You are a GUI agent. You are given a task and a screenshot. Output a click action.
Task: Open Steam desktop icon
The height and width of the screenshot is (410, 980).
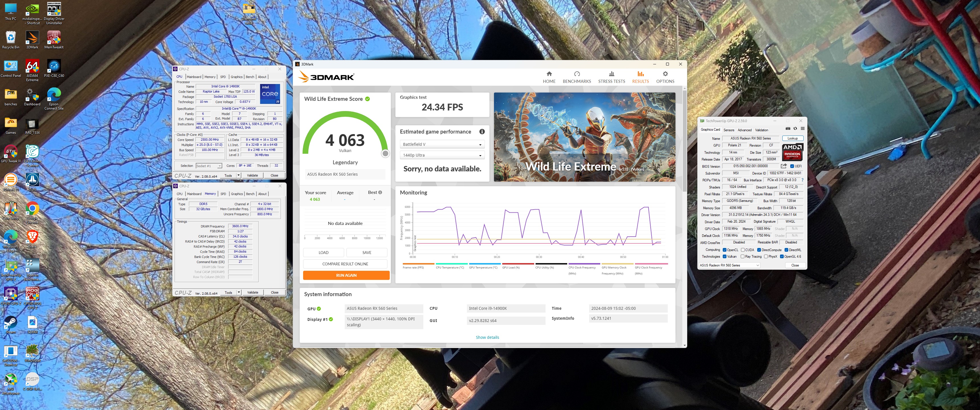coord(11,325)
